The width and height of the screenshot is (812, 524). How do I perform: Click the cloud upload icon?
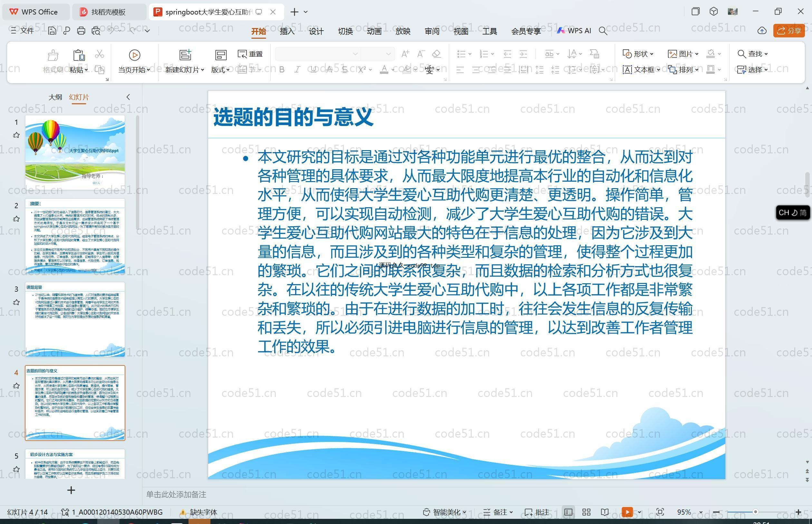(x=762, y=31)
